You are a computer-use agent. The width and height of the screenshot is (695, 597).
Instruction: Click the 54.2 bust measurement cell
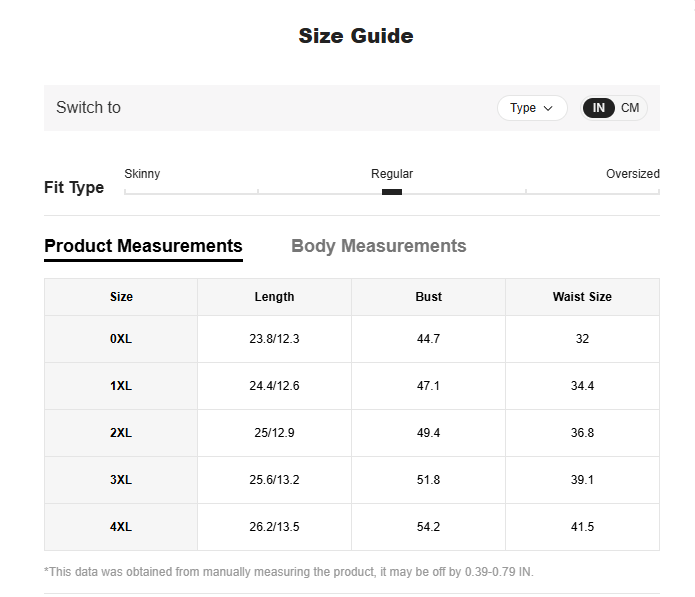click(428, 527)
